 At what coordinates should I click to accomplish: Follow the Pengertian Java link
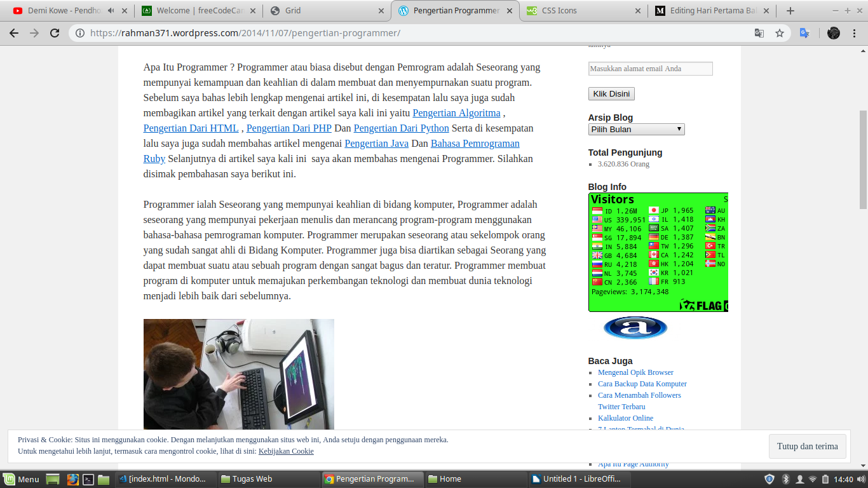click(377, 144)
